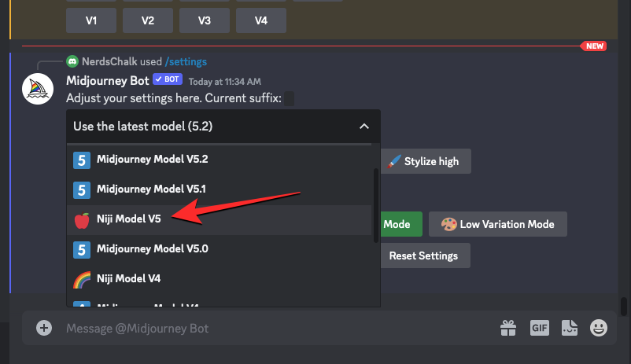Click the /settings command link
Screen dimensions: 631x364
coord(186,61)
